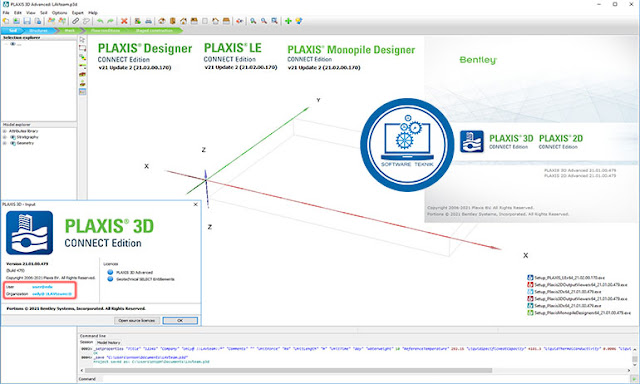Image resolution: width=640 pixels, height=384 pixels.
Task: Switch to the Mesh mode tab
Action: pos(69,31)
